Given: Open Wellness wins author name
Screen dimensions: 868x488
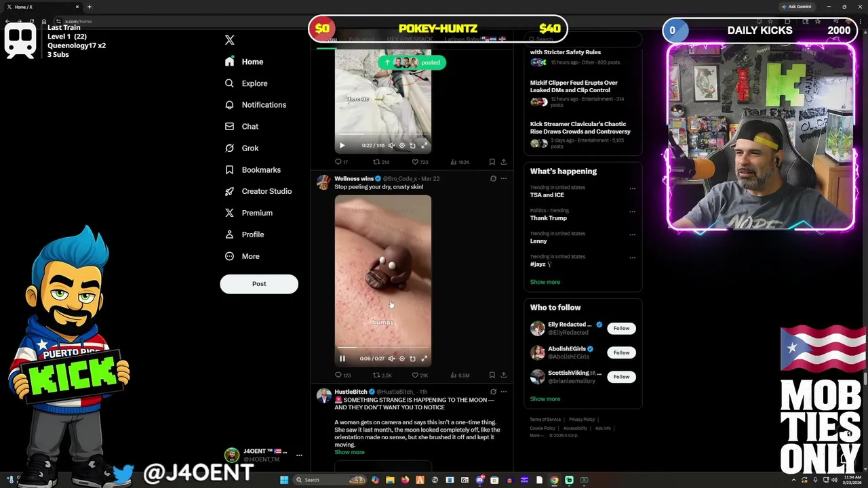Looking at the screenshot, I should point(353,179).
